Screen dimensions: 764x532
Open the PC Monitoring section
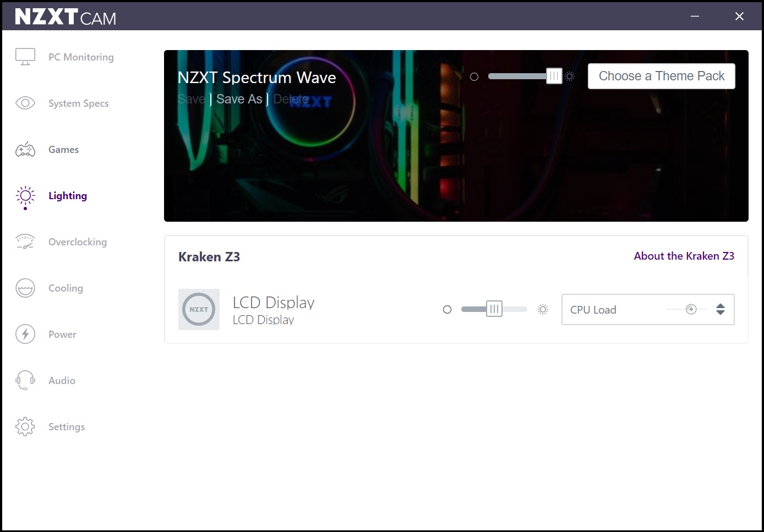coord(81,57)
